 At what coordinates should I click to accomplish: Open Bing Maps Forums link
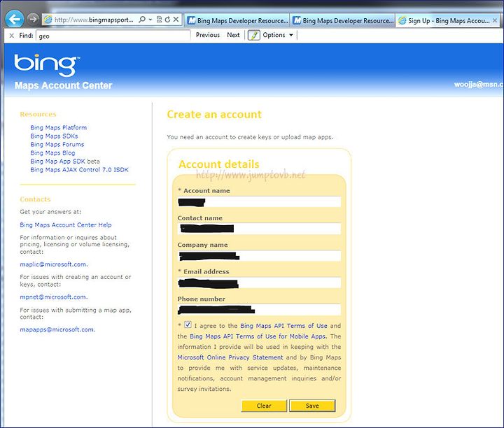[x=57, y=144]
